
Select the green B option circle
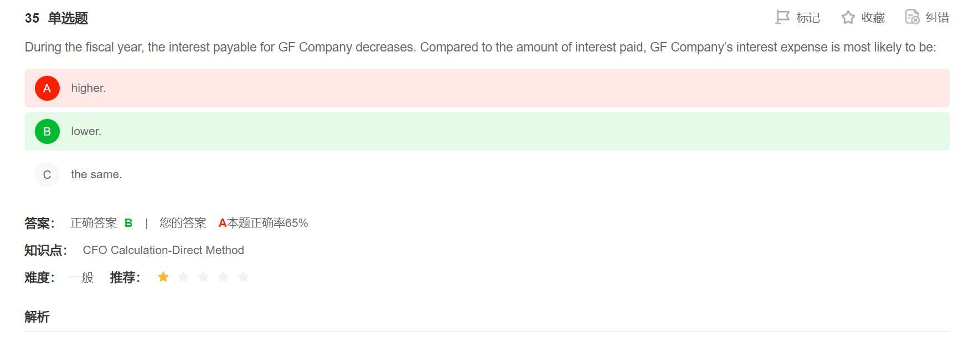pos(47,131)
